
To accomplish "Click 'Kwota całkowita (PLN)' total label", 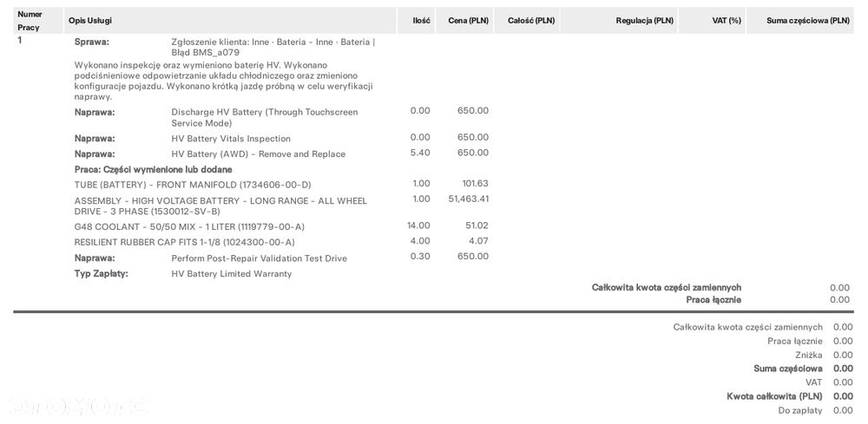I will tap(774, 396).
